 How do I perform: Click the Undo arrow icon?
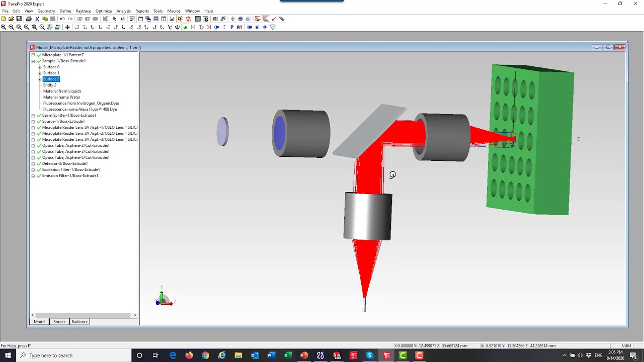tap(62, 19)
